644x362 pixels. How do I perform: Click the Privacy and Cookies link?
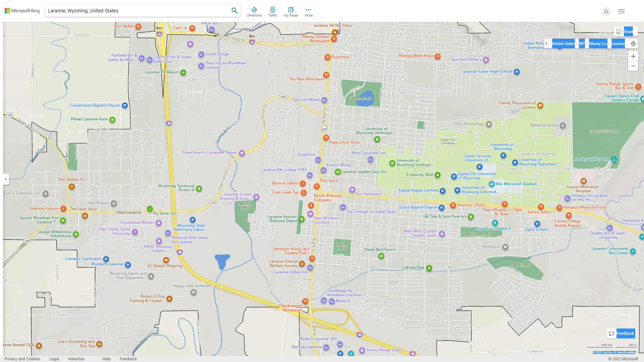[x=22, y=359]
